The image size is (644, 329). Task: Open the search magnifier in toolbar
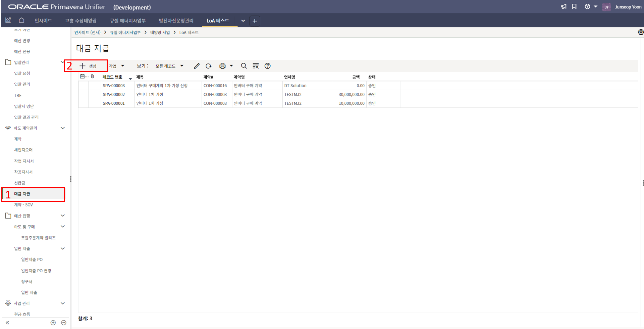(244, 66)
